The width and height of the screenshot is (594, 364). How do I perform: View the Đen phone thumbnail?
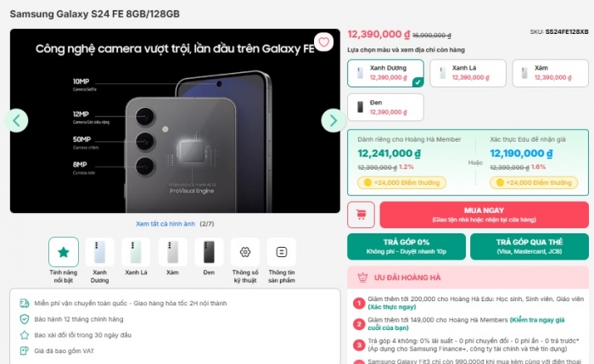pos(209,252)
